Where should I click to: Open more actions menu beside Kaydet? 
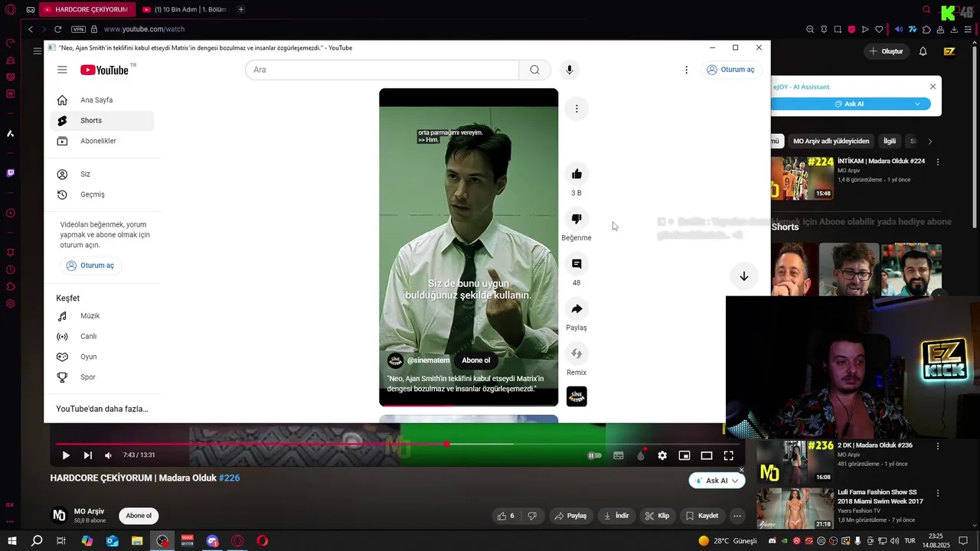click(x=737, y=516)
